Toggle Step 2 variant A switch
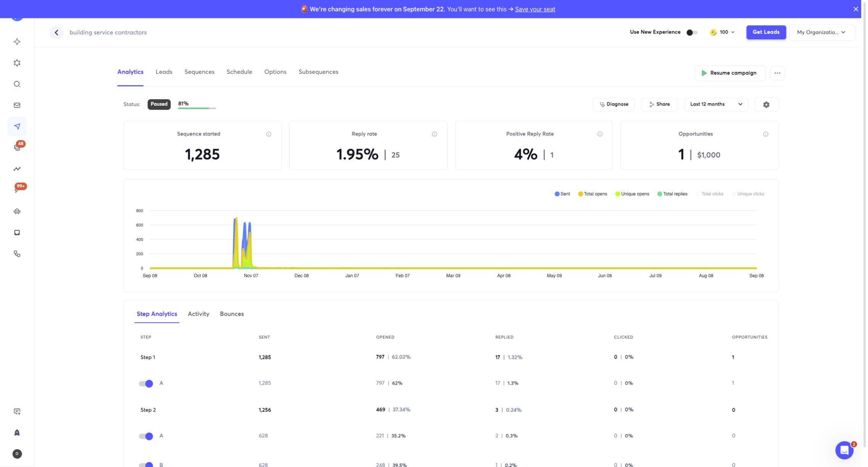This screenshot has height=467, width=868. [146, 436]
